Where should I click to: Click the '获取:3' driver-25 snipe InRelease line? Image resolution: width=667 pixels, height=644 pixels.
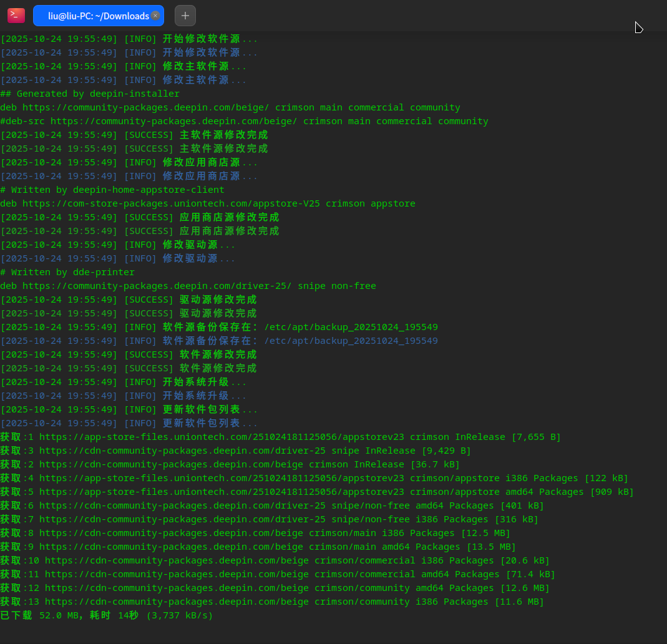(235, 451)
